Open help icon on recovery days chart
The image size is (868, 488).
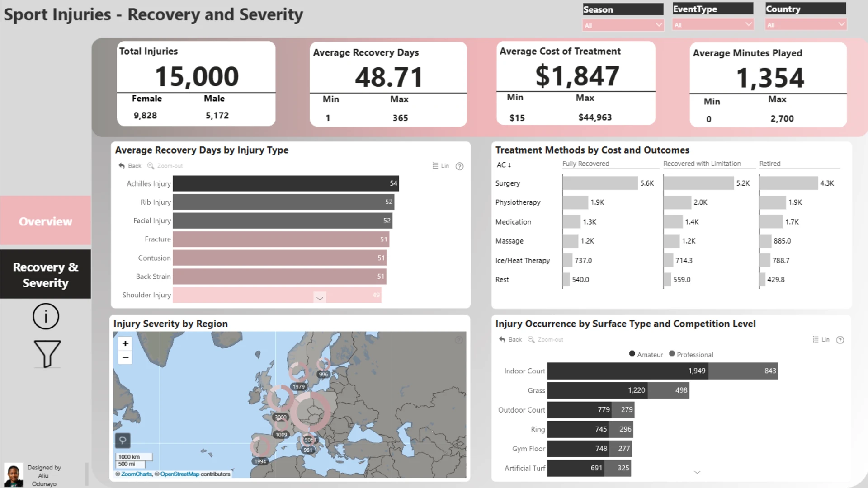(x=459, y=166)
